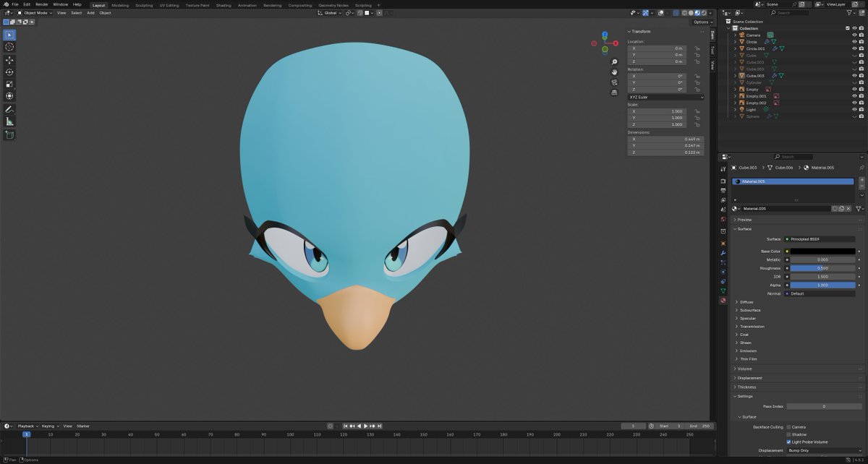This screenshot has width=868, height=464.
Task: Select the Scale tool
Action: tap(9, 84)
